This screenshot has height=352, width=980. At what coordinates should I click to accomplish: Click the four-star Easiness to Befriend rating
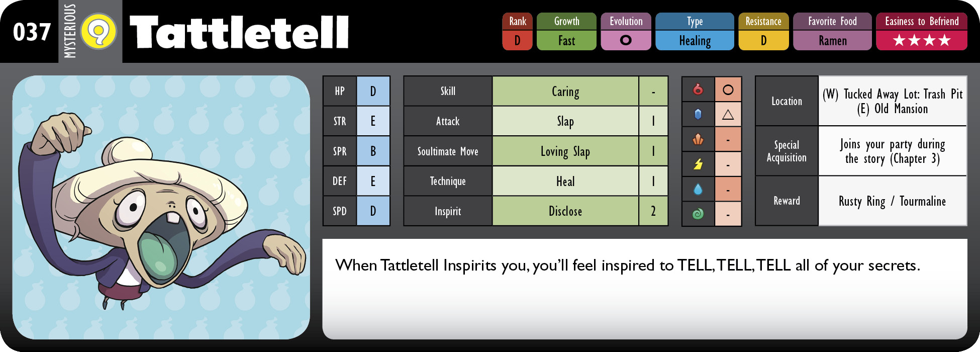pyautogui.click(x=922, y=40)
